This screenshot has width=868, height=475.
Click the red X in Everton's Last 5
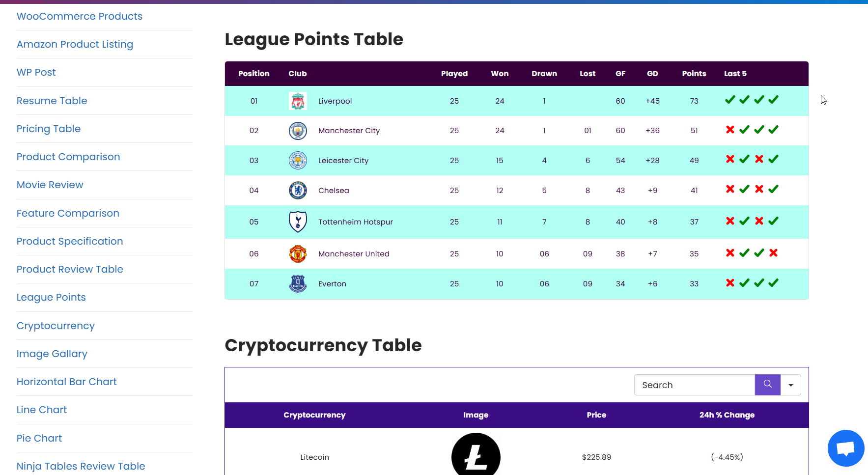click(730, 282)
